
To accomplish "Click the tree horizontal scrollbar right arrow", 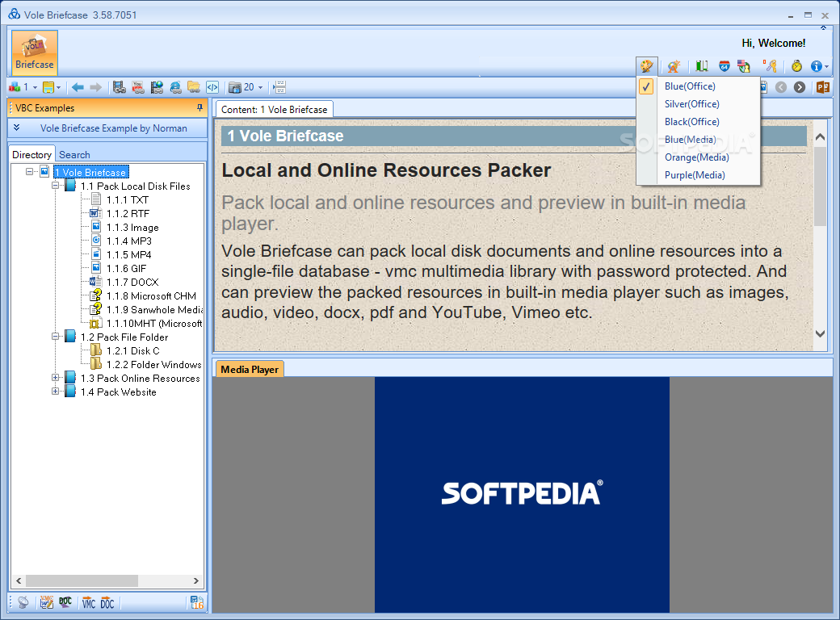I will click(x=195, y=580).
